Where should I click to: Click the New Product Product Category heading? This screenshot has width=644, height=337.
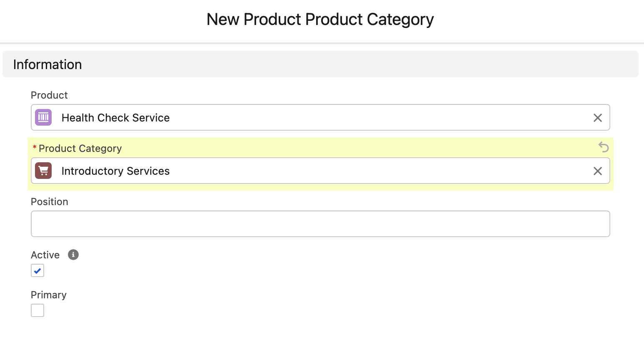320,20
